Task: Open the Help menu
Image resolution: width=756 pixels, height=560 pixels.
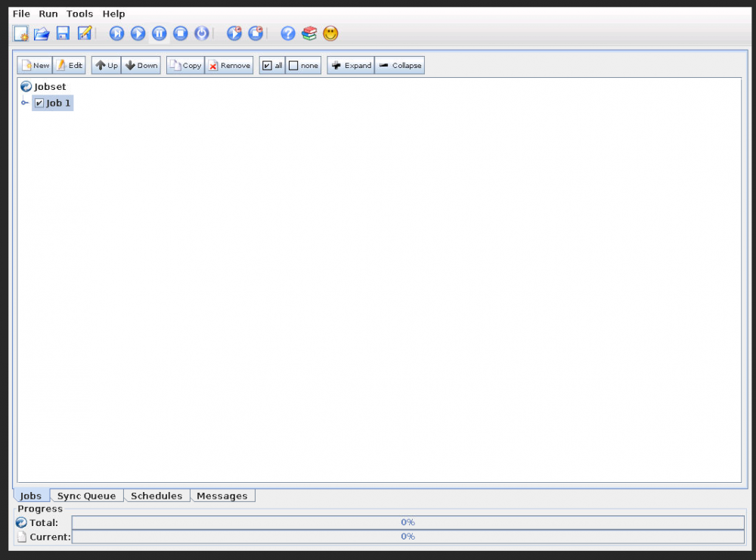Action: pos(114,14)
